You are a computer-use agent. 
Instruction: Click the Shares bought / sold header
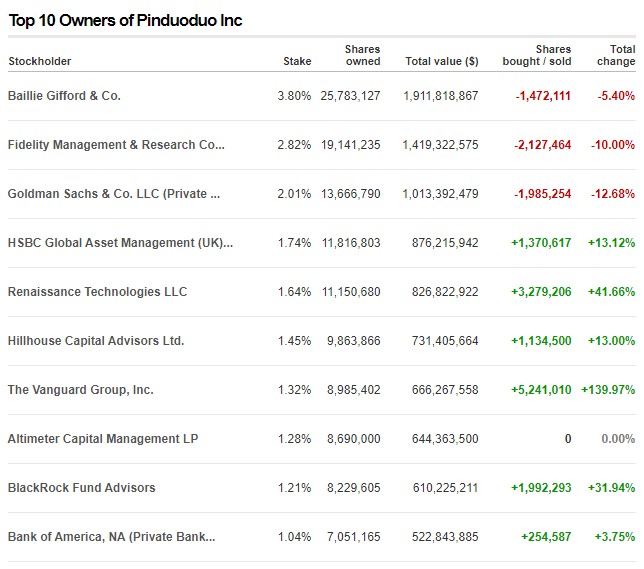coord(537,55)
